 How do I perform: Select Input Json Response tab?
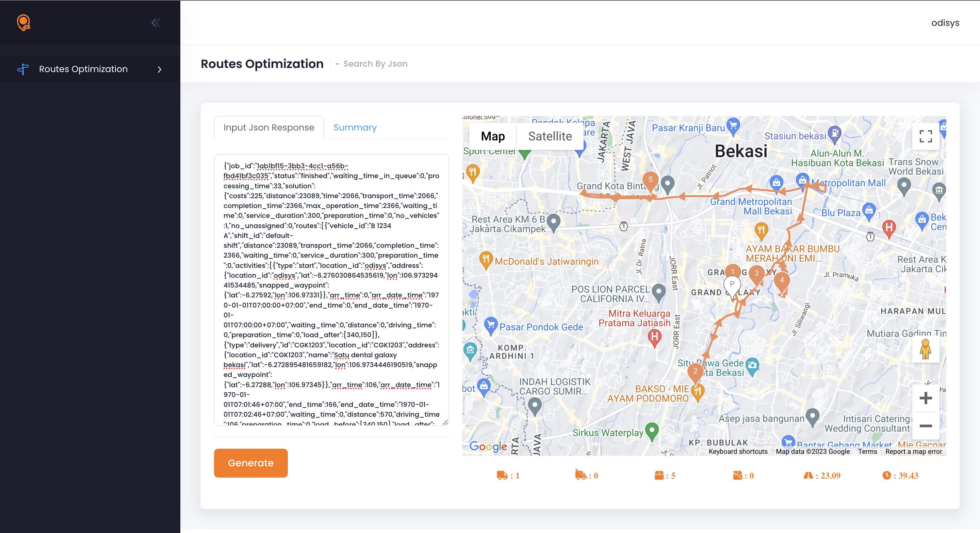tap(268, 128)
